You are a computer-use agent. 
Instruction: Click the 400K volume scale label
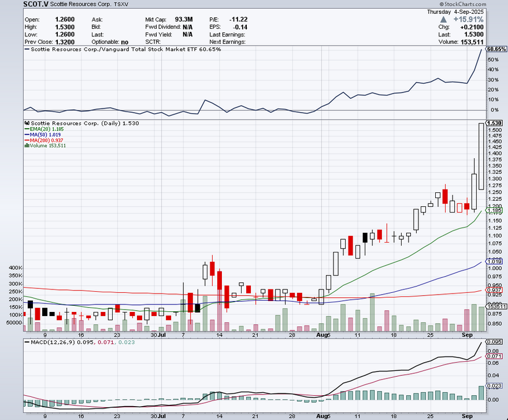click(x=16, y=268)
